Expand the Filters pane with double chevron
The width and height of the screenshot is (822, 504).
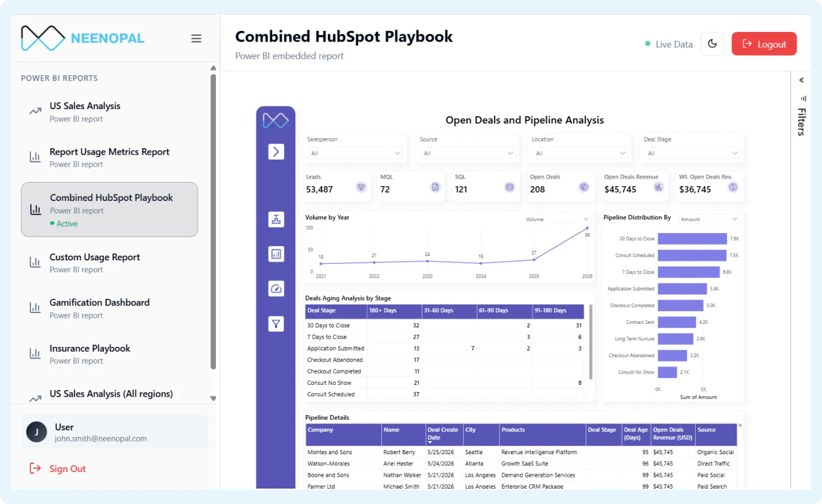[801, 80]
